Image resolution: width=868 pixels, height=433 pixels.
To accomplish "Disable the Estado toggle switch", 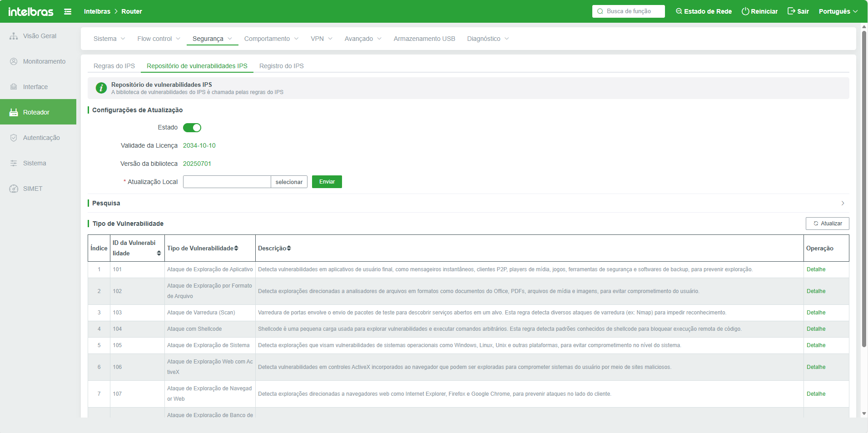I will pos(192,128).
